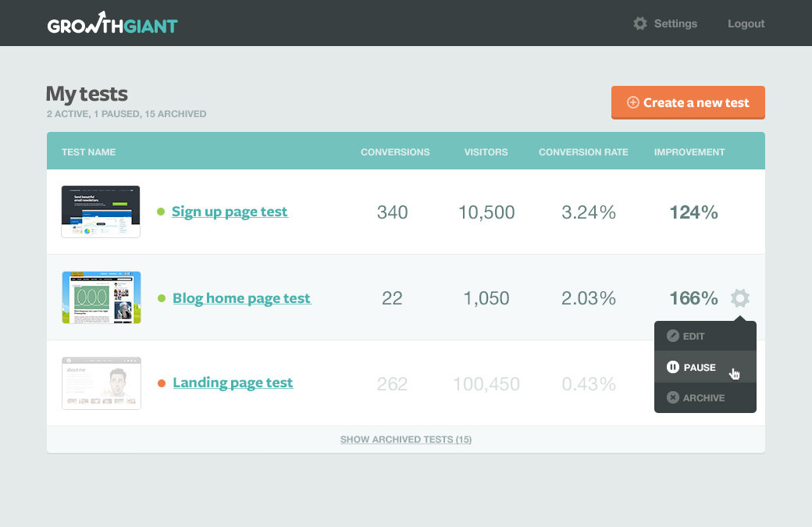The height and width of the screenshot is (527, 812).
Task: Choose Archive from the gear dropdown menu
Action: coord(705,397)
